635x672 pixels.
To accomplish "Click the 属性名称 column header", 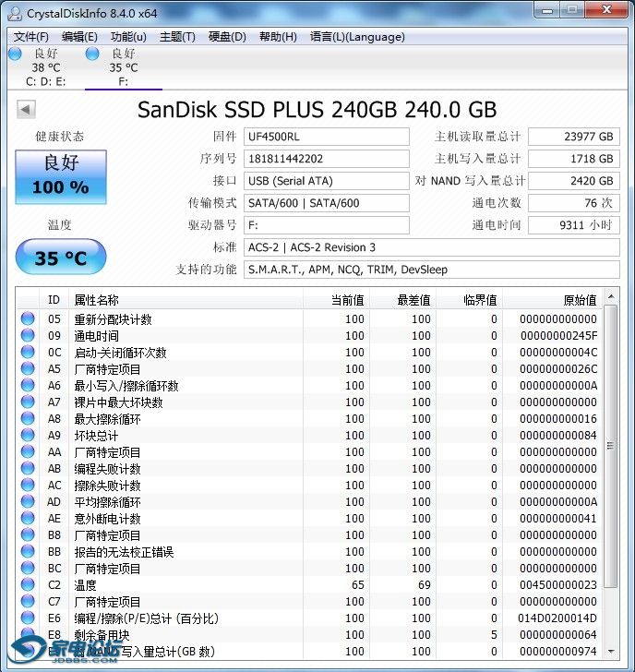I will pyautogui.click(x=186, y=300).
